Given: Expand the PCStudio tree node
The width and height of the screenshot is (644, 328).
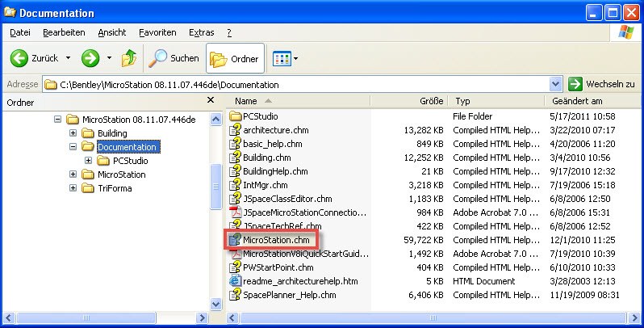Looking at the screenshot, I should coord(88,160).
